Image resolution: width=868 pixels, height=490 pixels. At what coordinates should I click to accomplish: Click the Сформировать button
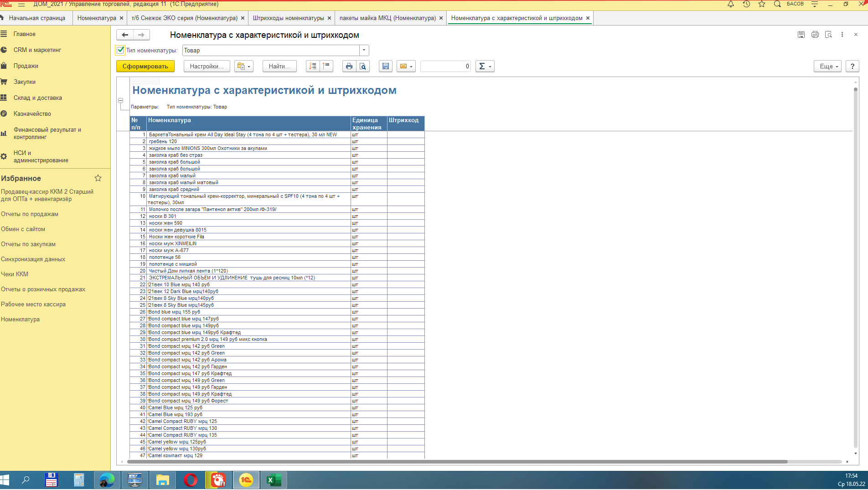click(145, 66)
